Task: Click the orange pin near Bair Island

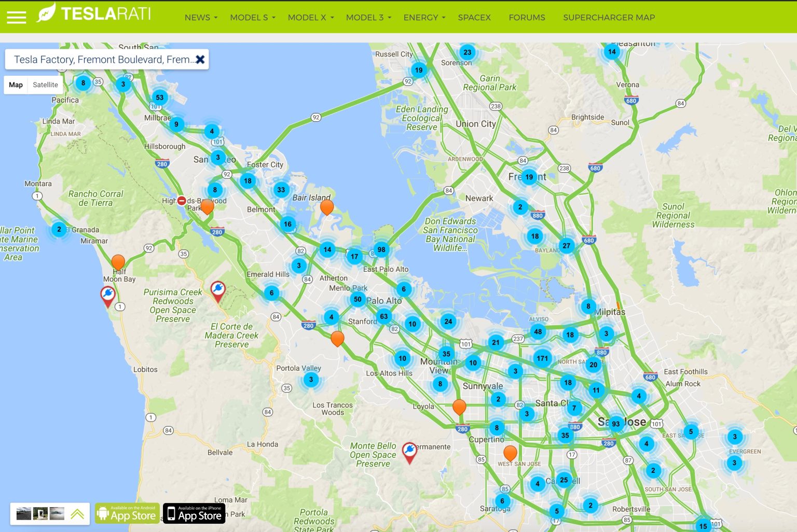Action: coord(327,207)
